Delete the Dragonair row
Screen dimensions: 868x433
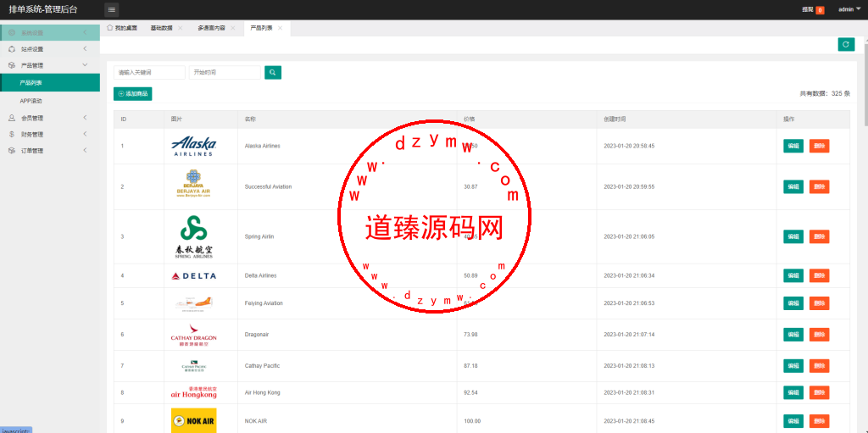pos(820,335)
